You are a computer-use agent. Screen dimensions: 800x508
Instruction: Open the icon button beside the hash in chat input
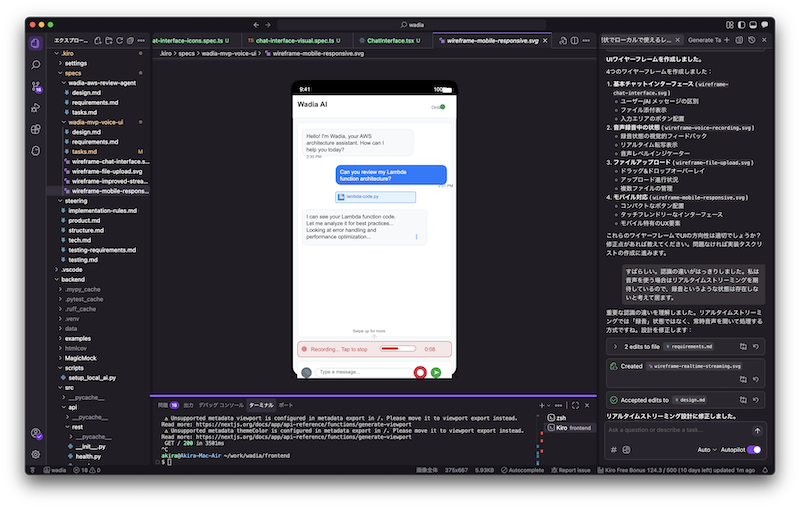point(627,450)
